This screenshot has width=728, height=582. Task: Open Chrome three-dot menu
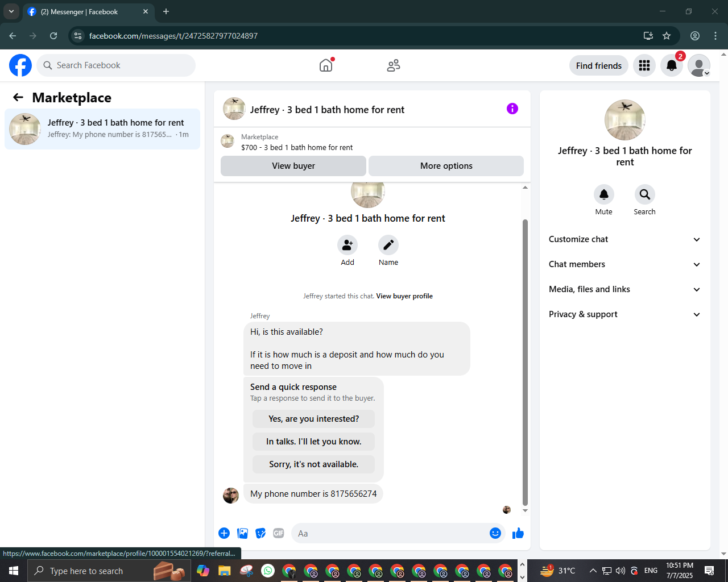coord(715,36)
